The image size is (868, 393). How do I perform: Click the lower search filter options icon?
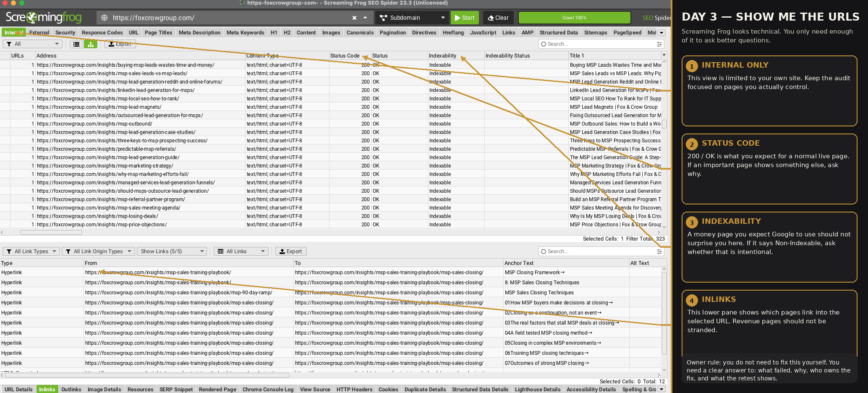pyautogui.click(x=659, y=252)
